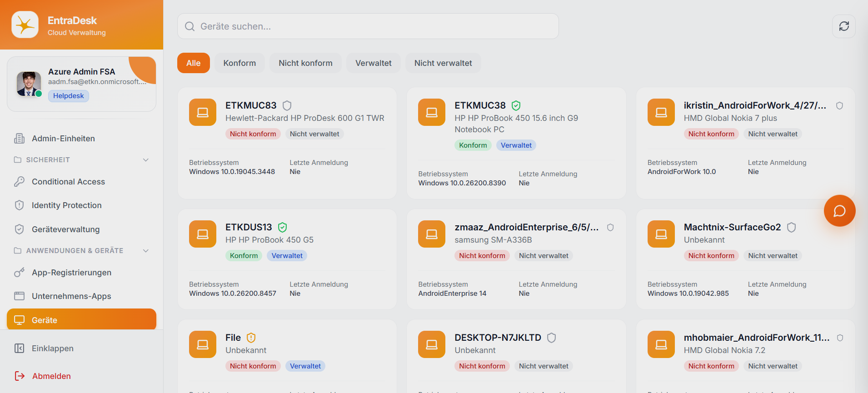
Task: Click the App-Registrierungen icon
Action: pos(19,273)
